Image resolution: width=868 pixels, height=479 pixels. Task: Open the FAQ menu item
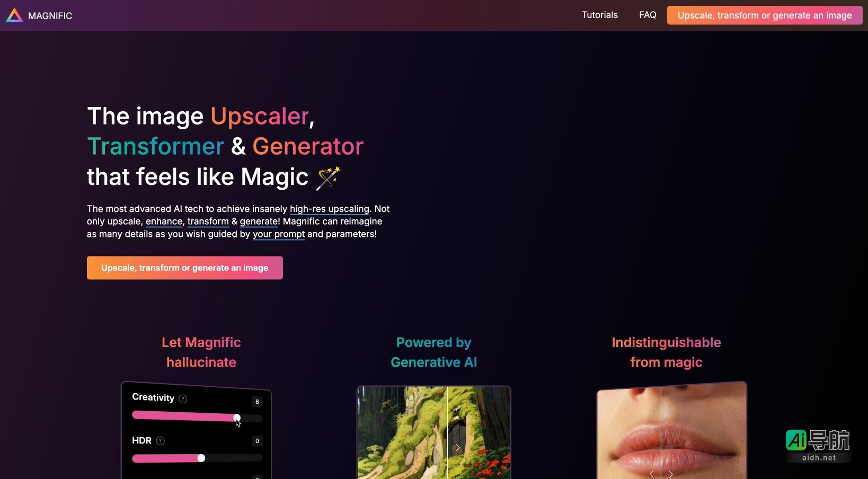click(x=648, y=15)
